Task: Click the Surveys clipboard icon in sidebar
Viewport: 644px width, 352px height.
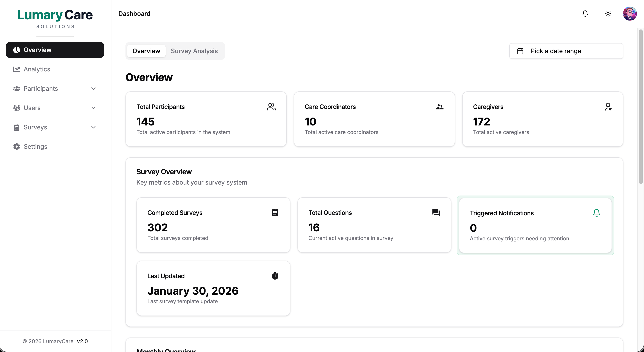Action: (16, 127)
